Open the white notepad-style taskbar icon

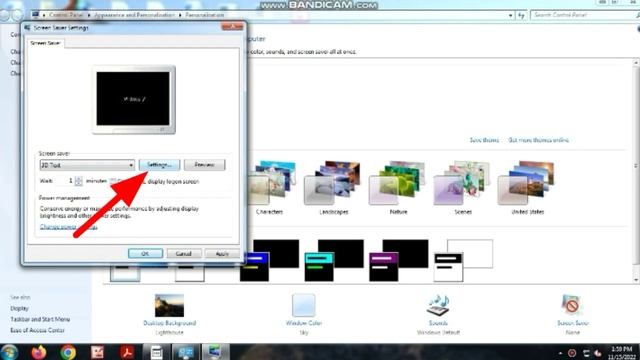[x=156, y=352]
